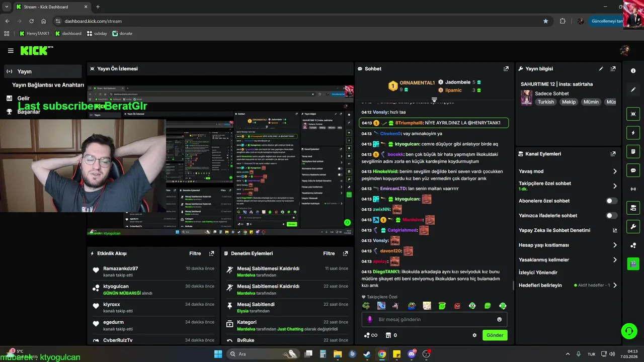Viewport: 644px width, 362px height.
Task: Pop out the Kanal Eylemleri panel
Action: (613, 154)
